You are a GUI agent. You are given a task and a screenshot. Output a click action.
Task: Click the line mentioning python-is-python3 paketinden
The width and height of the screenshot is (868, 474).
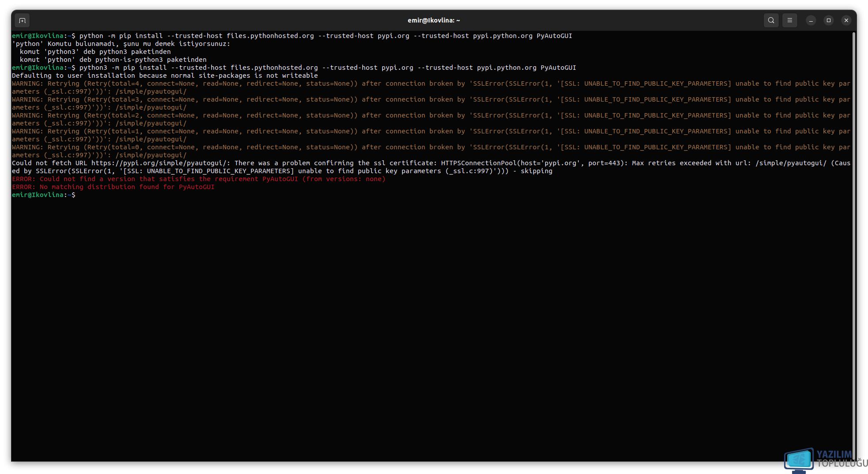pyautogui.click(x=113, y=60)
